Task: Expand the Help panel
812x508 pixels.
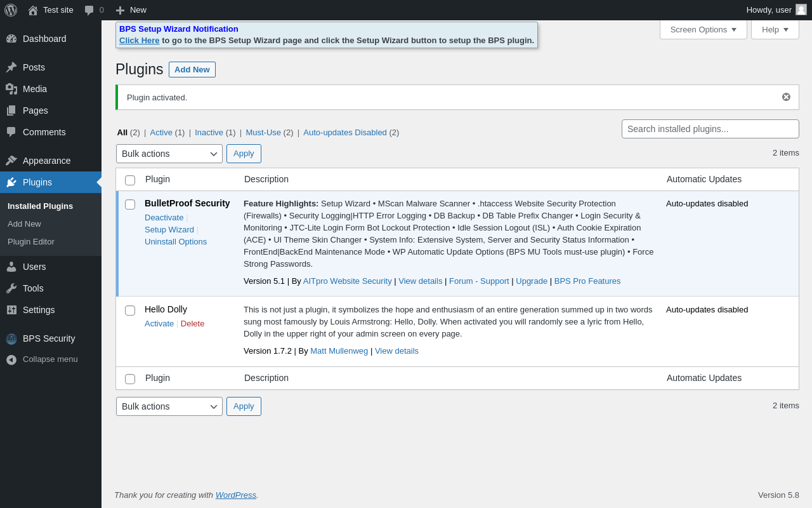Action: click(x=775, y=29)
